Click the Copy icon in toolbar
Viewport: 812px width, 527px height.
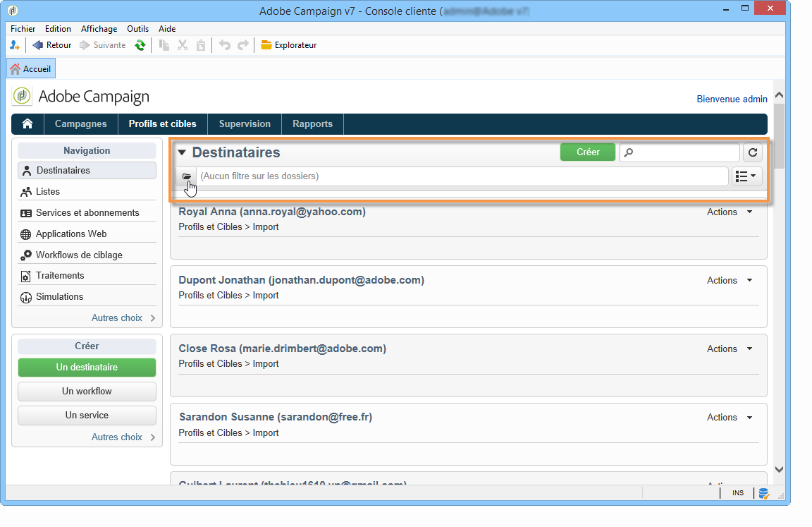pos(164,45)
